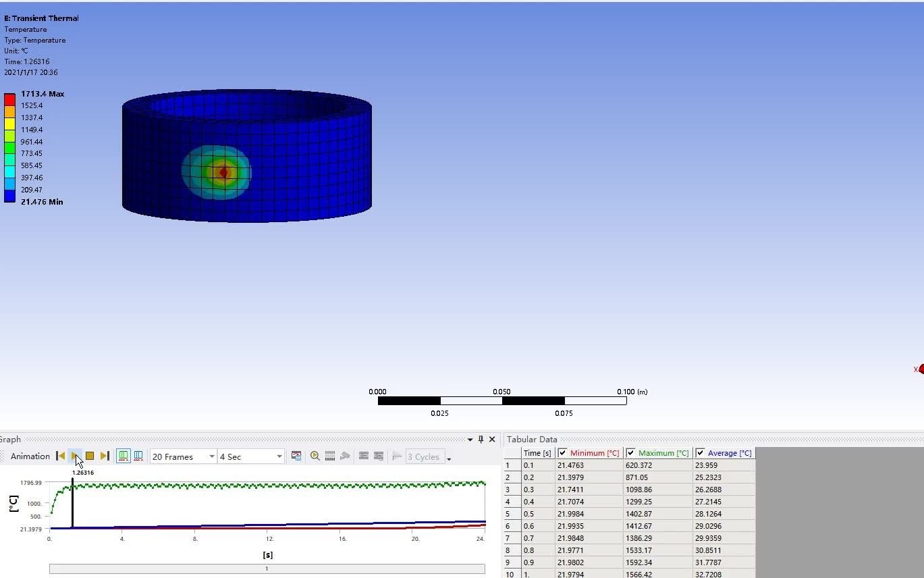The height and width of the screenshot is (578, 924).
Task: Click the yellow legend color band
Action: (x=9, y=124)
